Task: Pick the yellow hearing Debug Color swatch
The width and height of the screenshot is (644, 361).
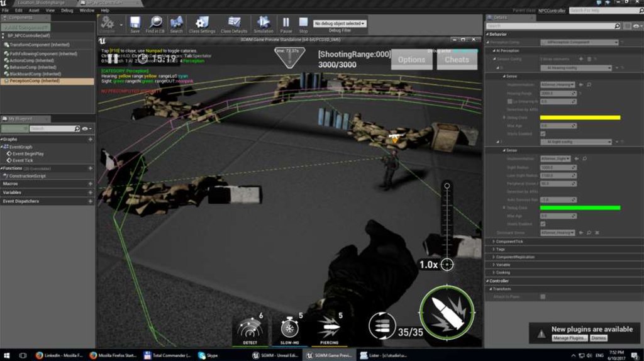Action: click(x=580, y=118)
